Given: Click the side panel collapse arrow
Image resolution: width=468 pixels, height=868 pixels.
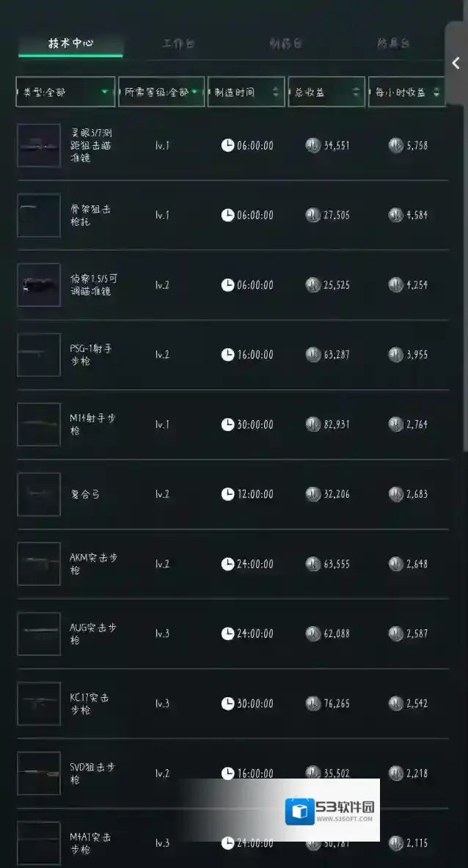Looking at the screenshot, I should click(x=456, y=64).
